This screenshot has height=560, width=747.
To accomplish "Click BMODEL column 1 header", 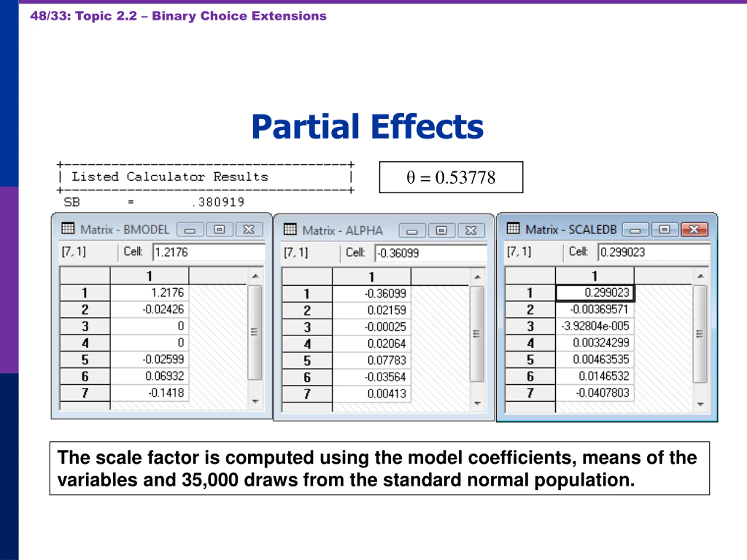I will point(149,276).
